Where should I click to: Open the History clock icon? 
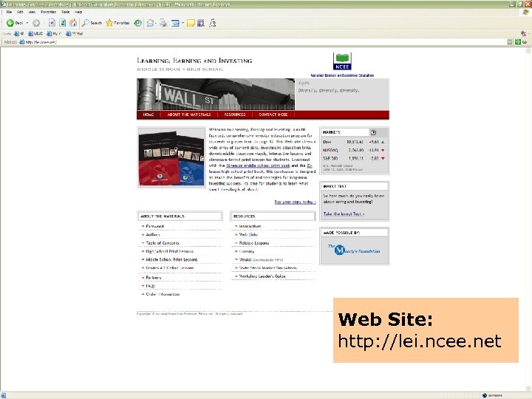coord(137,23)
